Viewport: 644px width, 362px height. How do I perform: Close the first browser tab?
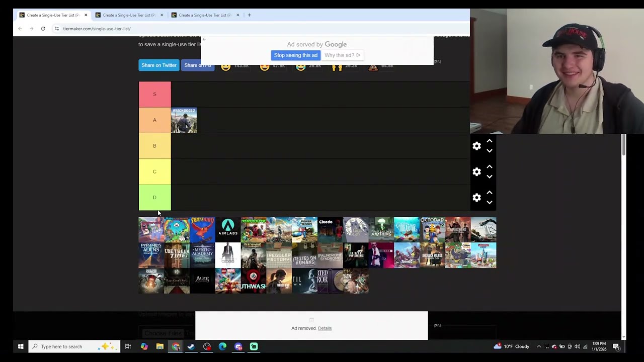click(x=86, y=15)
